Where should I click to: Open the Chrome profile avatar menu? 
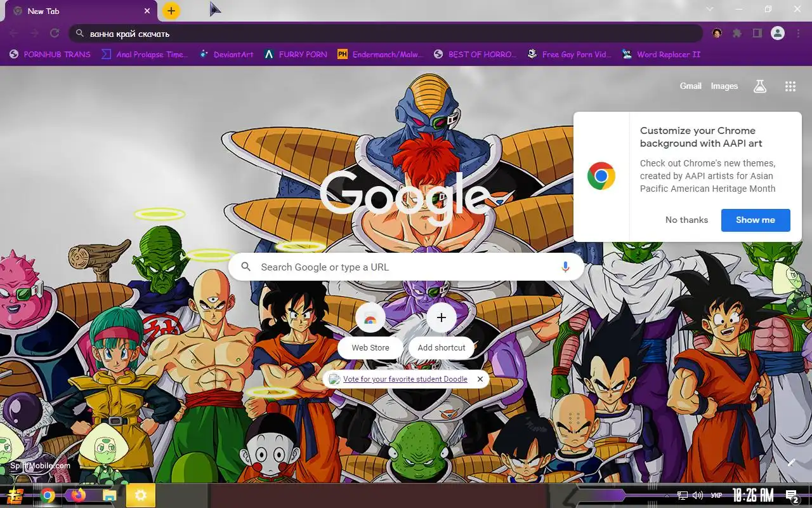point(778,33)
